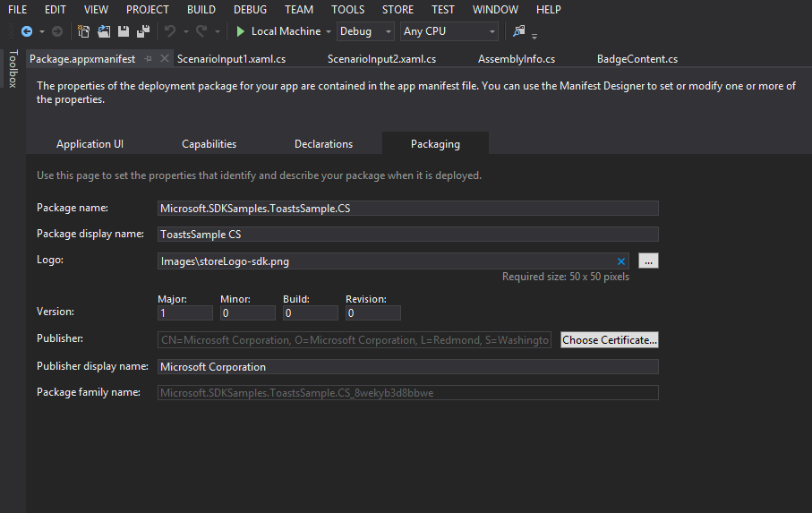Open the HELP menu

pos(549,9)
